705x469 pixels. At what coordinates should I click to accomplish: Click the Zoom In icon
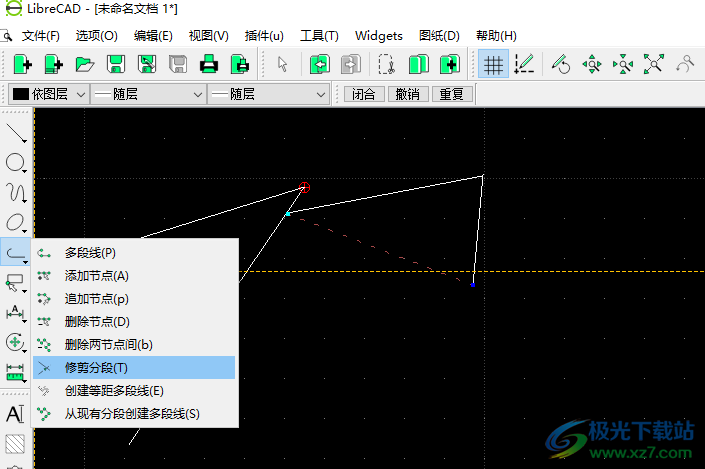[x=592, y=64]
